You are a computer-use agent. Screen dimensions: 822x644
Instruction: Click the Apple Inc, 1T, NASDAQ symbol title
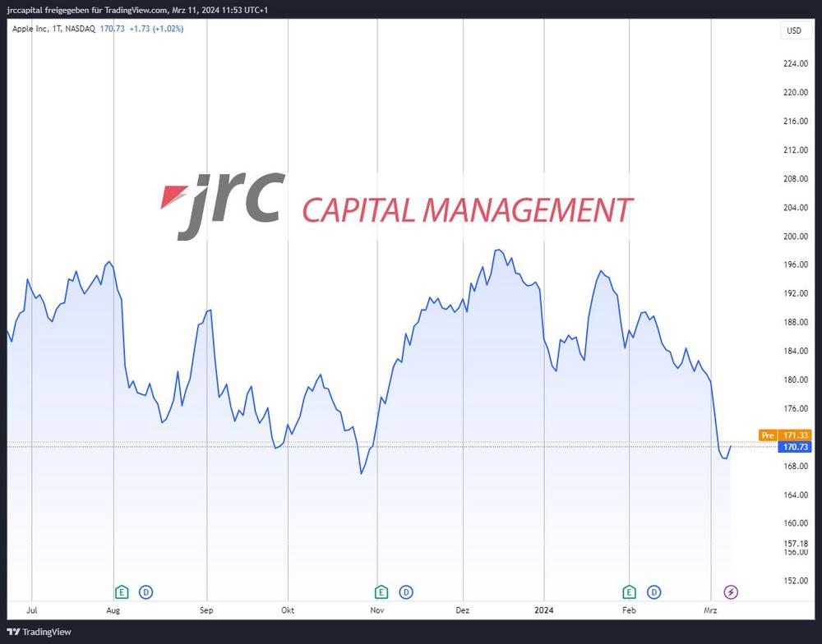53,29
